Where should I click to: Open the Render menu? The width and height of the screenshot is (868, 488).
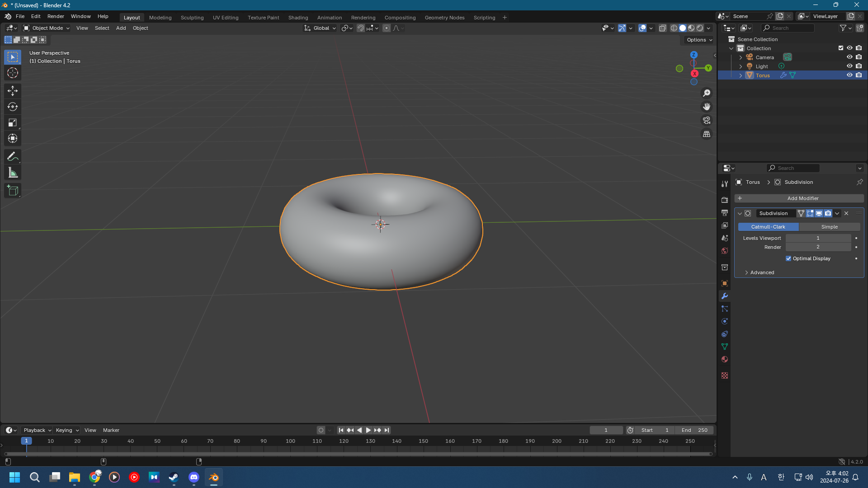[x=56, y=16]
